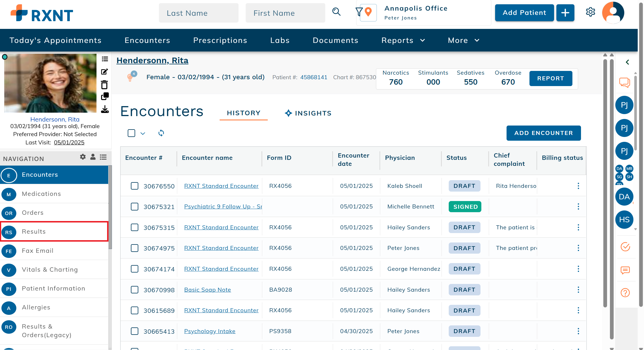644x350 pixels.
Task: Open Last Visit date 05/01/2025 link
Action: pyautogui.click(x=69, y=142)
